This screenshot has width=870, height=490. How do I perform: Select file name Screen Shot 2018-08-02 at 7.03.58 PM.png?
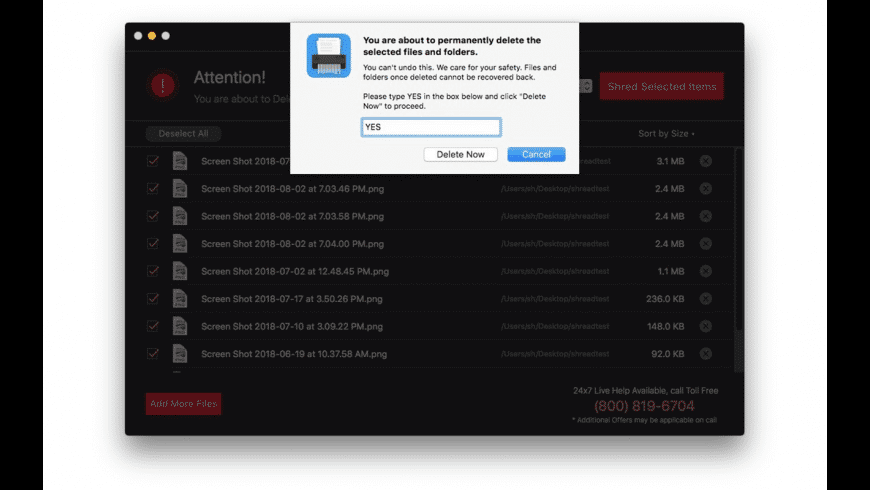point(292,216)
